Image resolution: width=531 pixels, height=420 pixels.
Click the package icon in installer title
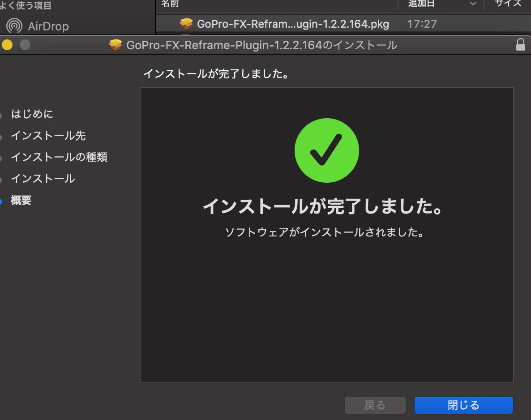(116, 45)
